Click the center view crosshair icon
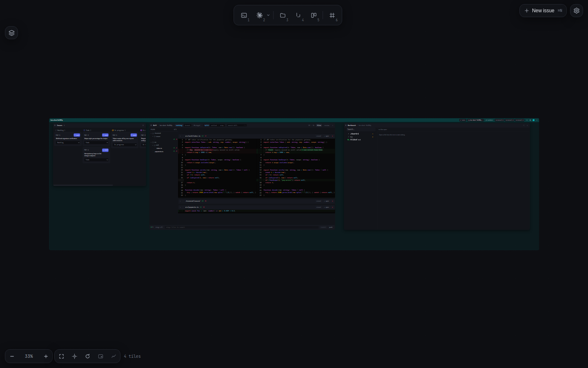The height and width of the screenshot is (368, 588). [75, 356]
